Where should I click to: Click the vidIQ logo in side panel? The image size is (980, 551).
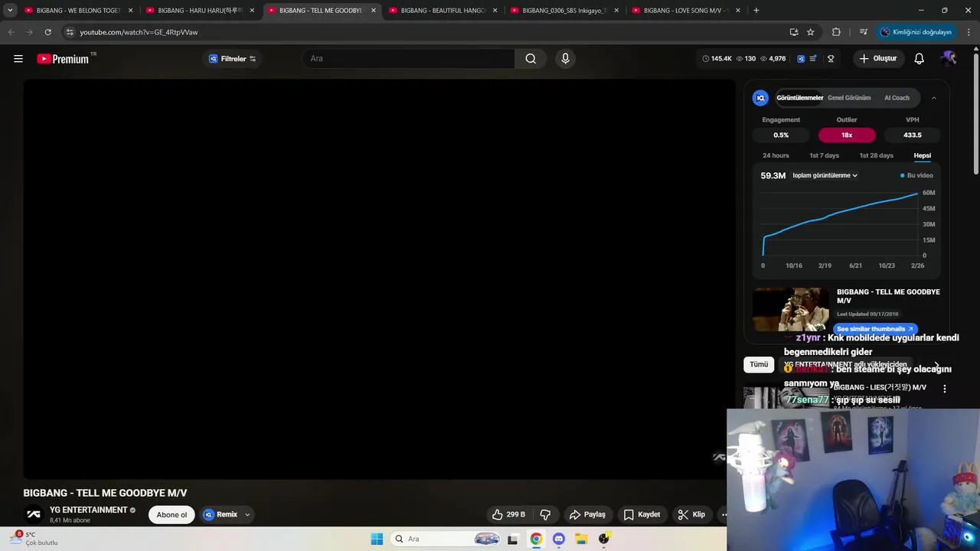point(760,98)
